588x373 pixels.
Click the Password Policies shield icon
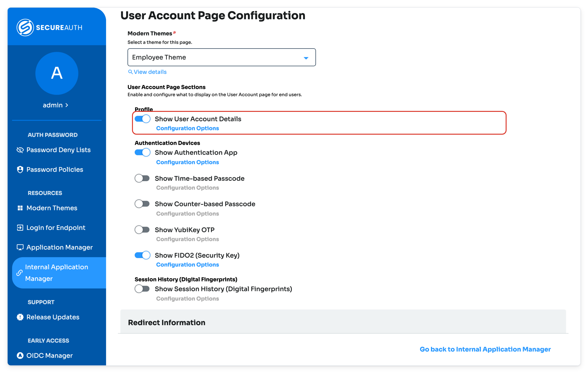tap(20, 169)
